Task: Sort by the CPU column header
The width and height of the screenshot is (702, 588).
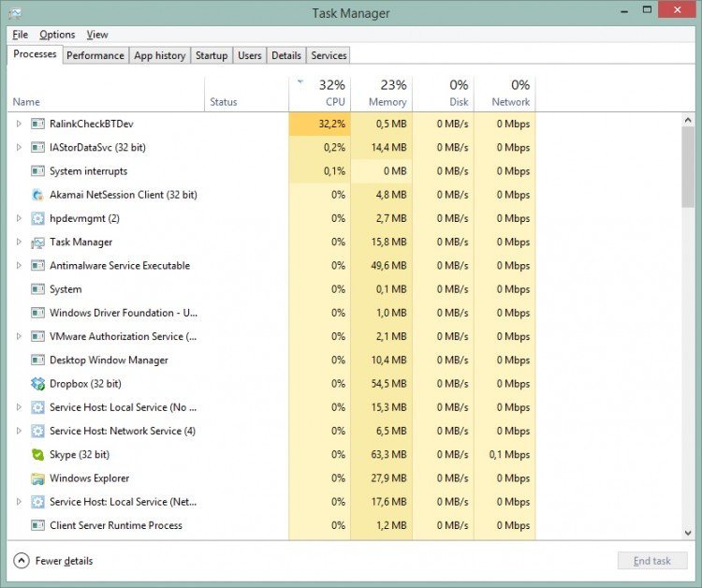Action: (320, 94)
